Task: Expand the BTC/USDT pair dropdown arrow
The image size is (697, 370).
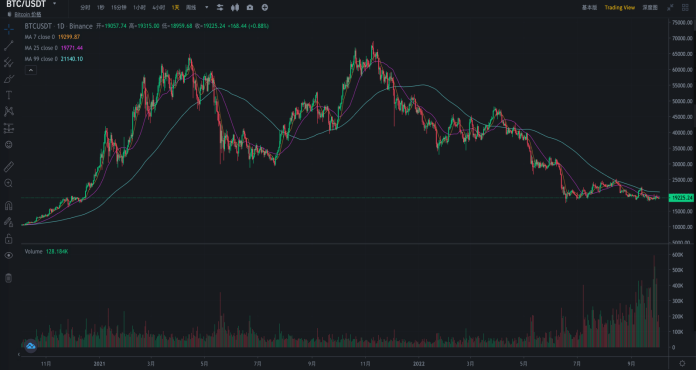Action: pos(54,4)
